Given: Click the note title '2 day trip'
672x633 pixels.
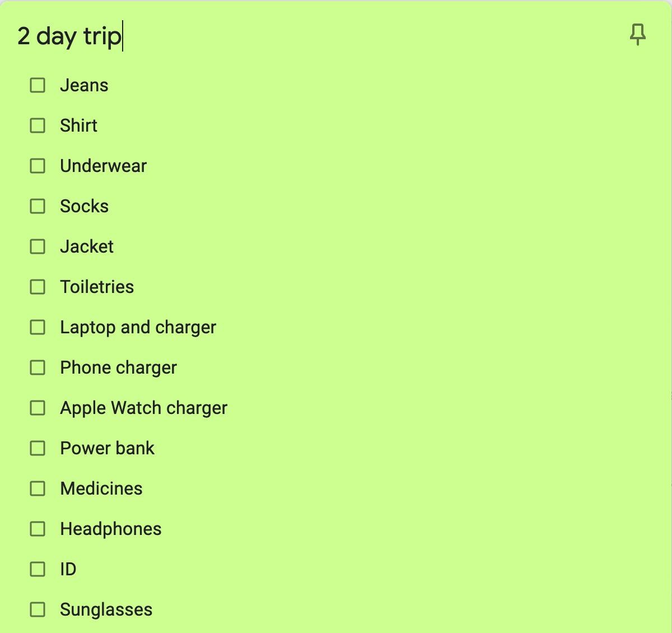Looking at the screenshot, I should pyautogui.click(x=69, y=36).
